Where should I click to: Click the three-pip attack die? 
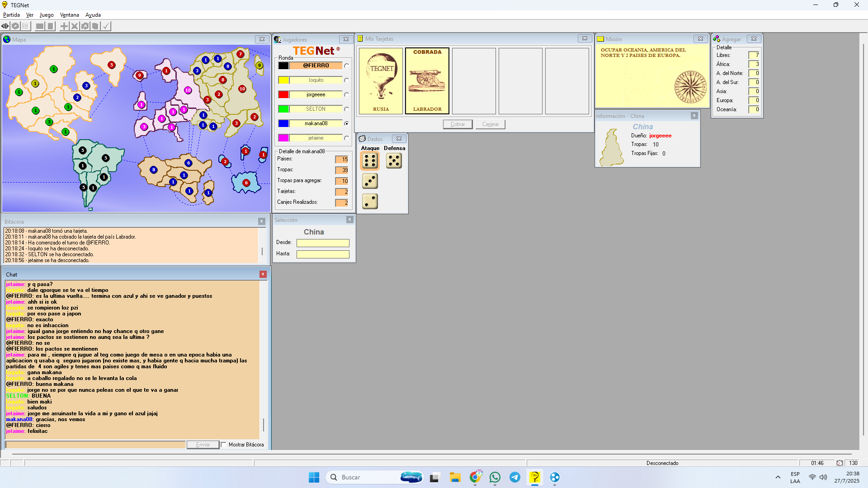pos(370,181)
